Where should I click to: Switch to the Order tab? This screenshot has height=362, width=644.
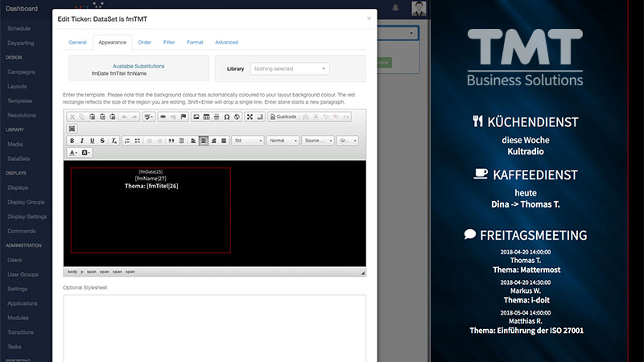(145, 43)
